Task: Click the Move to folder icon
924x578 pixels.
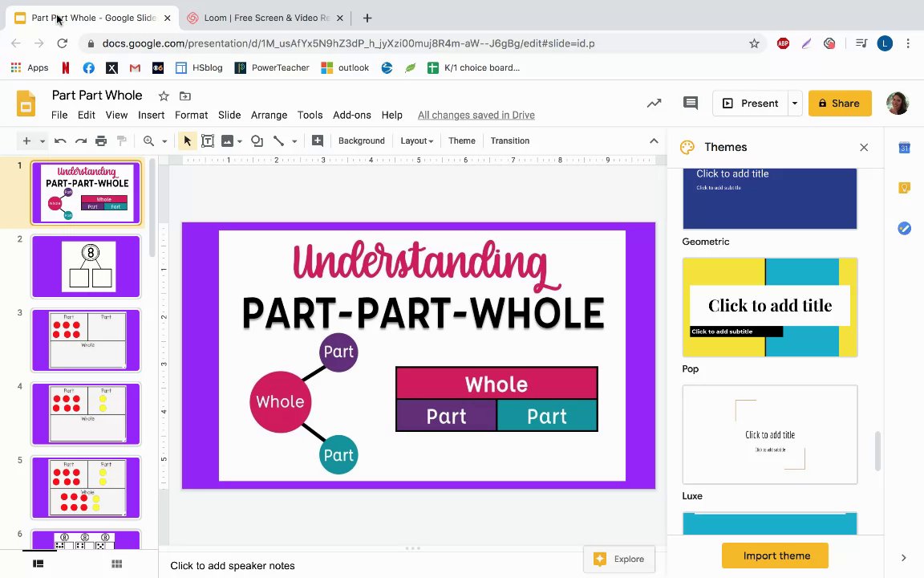Action: coord(185,96)
